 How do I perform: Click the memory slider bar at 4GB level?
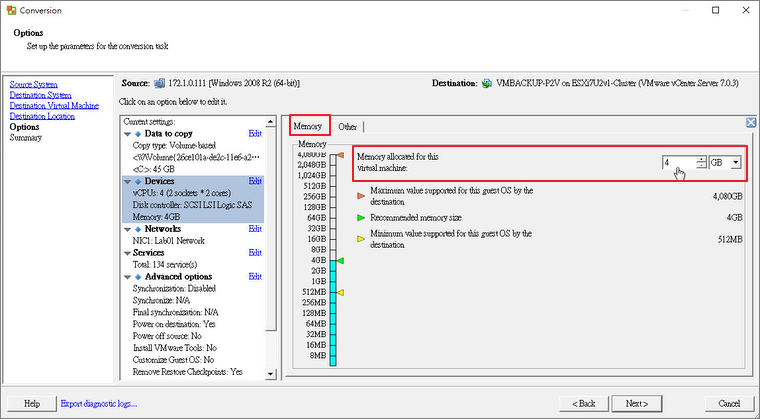point(333,261)
